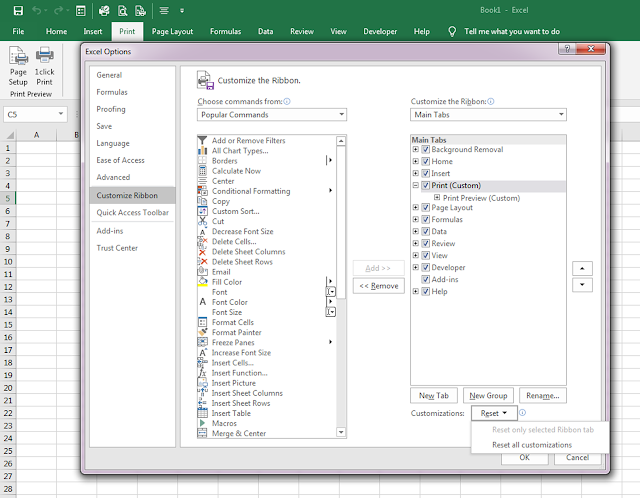Toggle the Help tab checkbox in list
Screen dimensions: 640x498
pos(425,291)
